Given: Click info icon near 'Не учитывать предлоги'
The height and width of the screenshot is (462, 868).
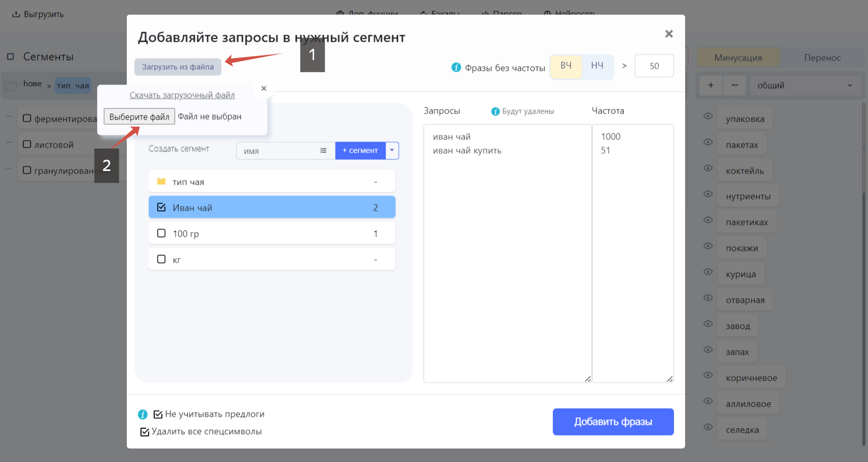Looking at the screenshot, I should 143,414.
